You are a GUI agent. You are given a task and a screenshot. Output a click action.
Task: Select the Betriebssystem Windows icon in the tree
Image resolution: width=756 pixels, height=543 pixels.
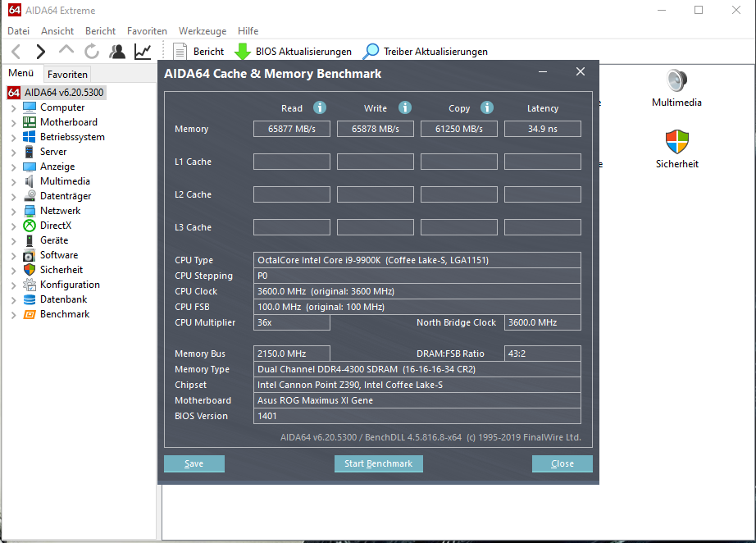pyautogui.click(x=30, y=137)
